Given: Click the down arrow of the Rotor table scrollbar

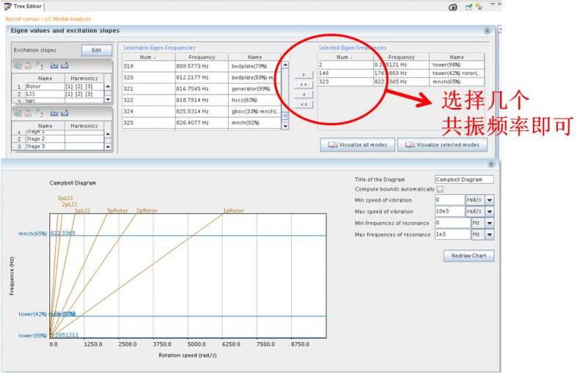Looking at the screenshot, I should (x=108, y=99).
